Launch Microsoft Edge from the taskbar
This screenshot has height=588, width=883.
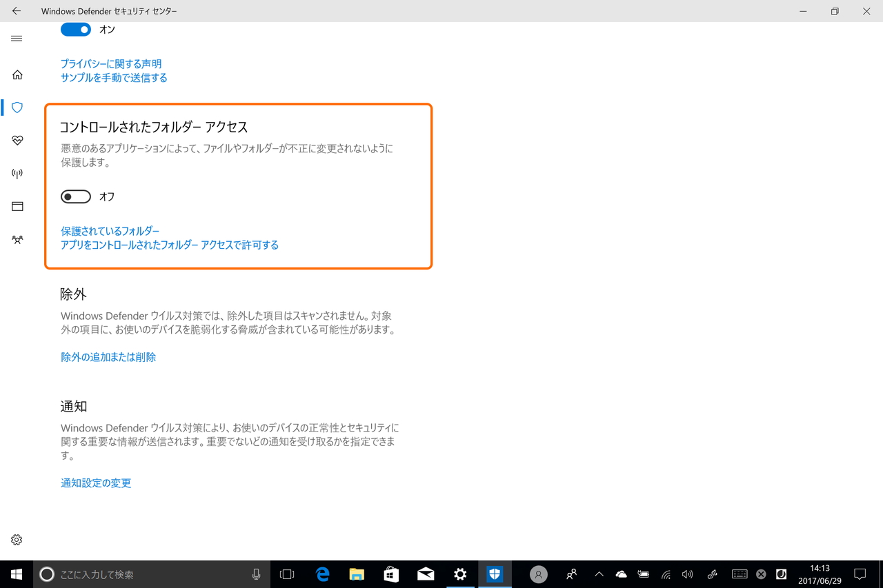(321, 574)
